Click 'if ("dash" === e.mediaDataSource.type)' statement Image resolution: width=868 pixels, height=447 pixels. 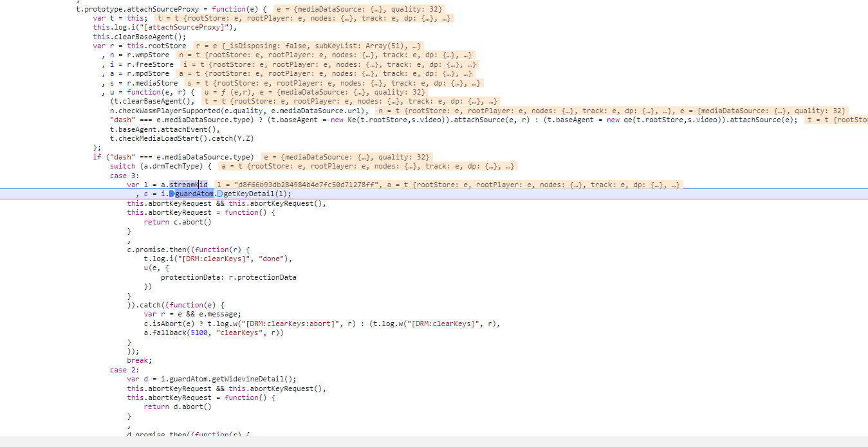[x=173, y=157]
